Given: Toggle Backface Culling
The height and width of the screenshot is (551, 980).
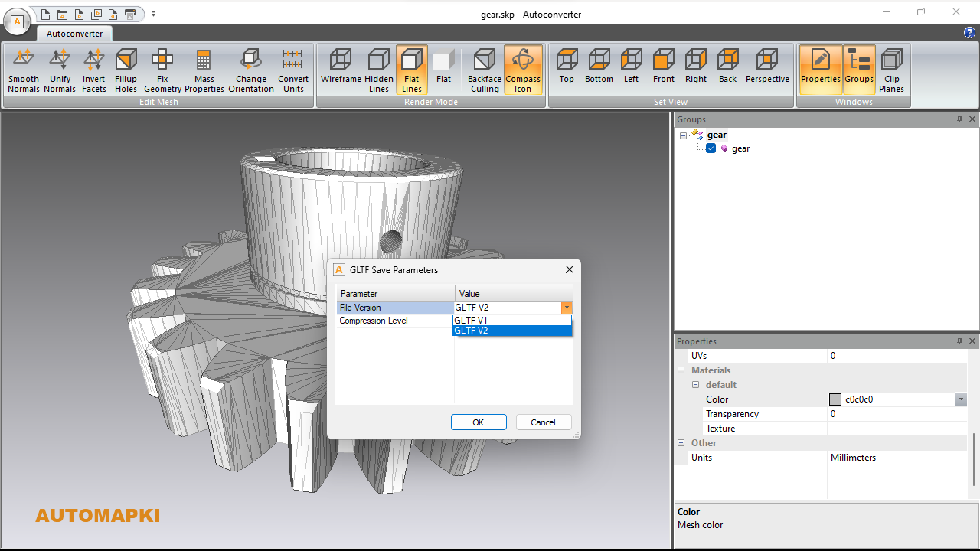Looking at the screenshot, I should 485,70.
